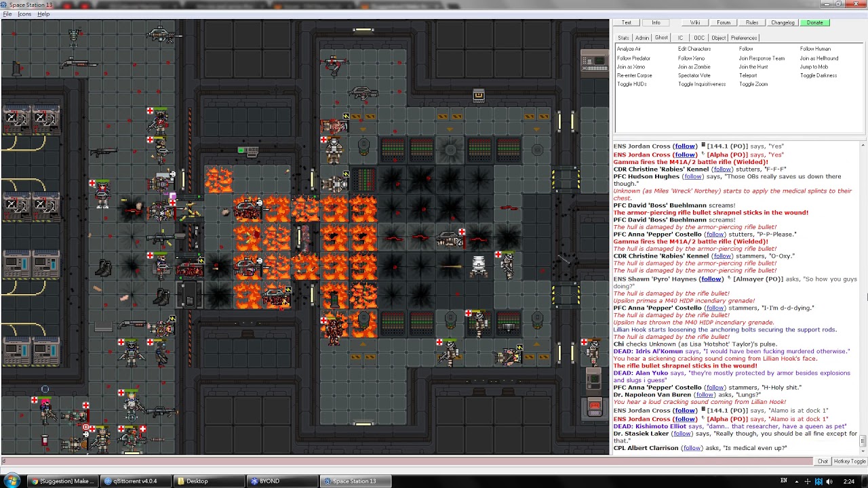Run the Toggle HUDs verb

coord(631,84)
